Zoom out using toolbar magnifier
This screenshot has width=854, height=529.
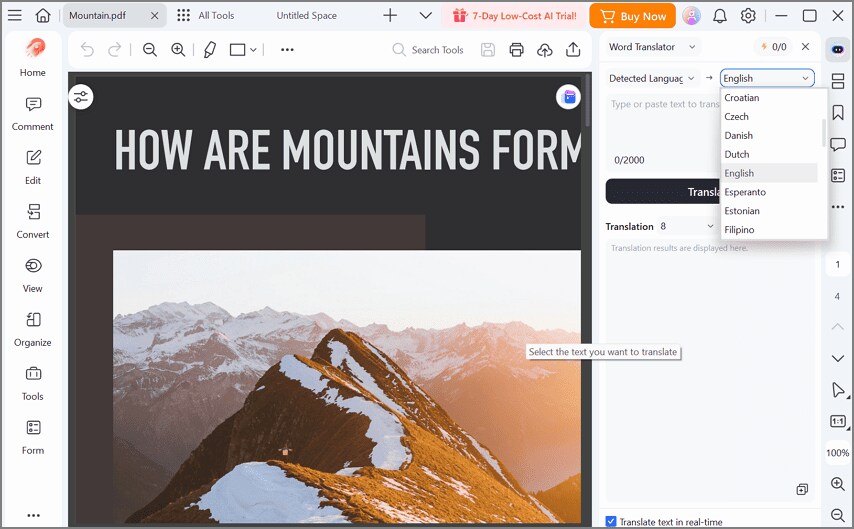(x=150, y=50)
